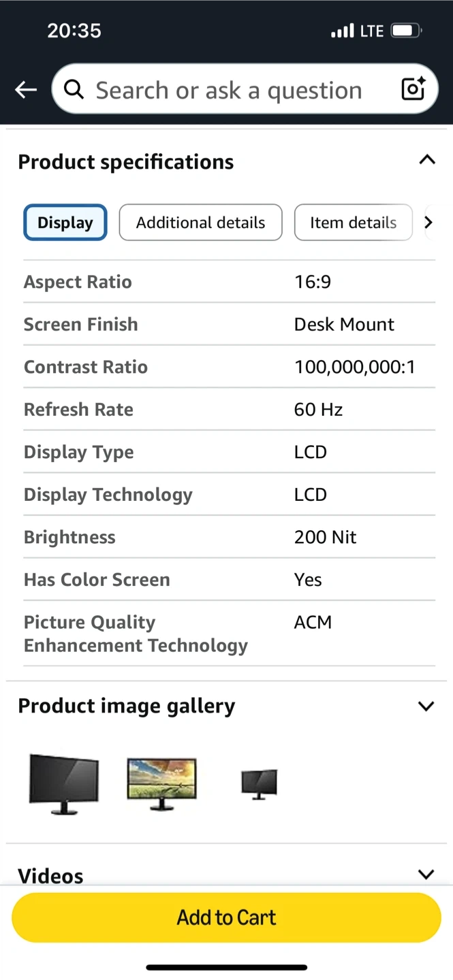Collapse the Product specifications section

[x=426, y=161]
